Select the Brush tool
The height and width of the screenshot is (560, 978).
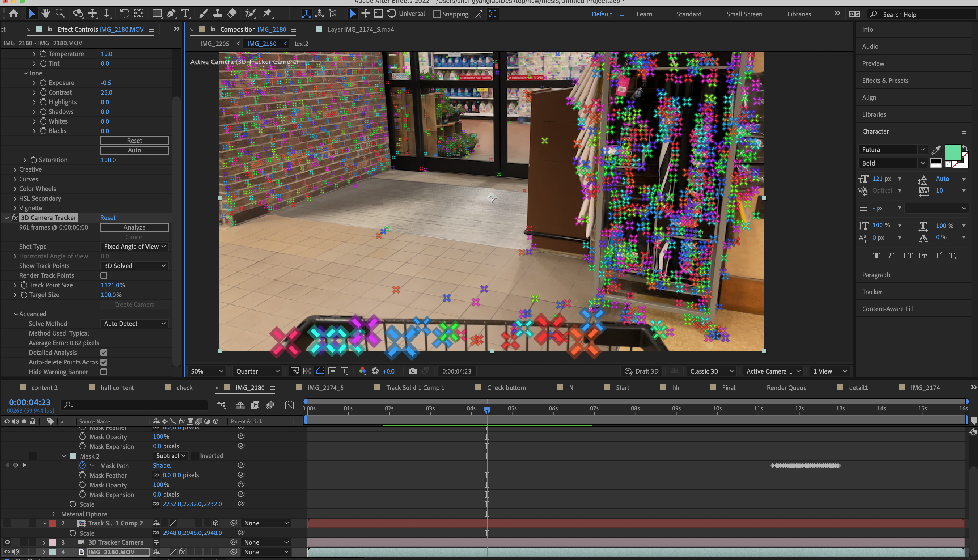[204, 14]
